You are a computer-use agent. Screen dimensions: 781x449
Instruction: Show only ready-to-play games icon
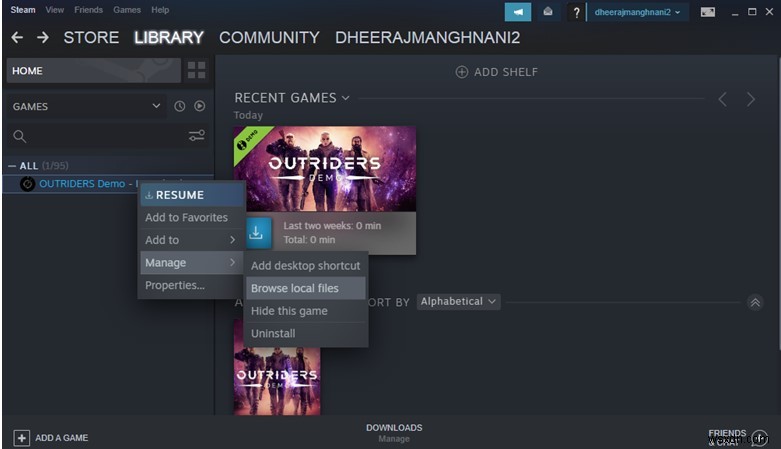tap(199, 106)
